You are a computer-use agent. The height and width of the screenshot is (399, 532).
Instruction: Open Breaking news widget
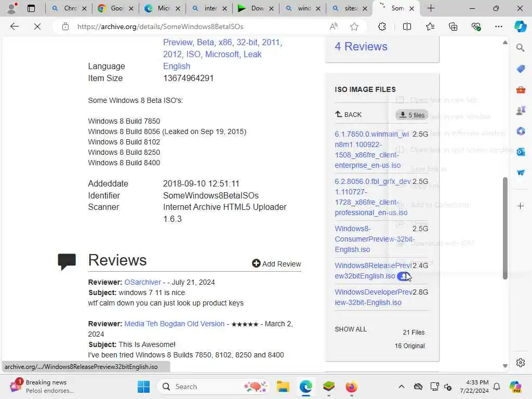coord(42,387)
